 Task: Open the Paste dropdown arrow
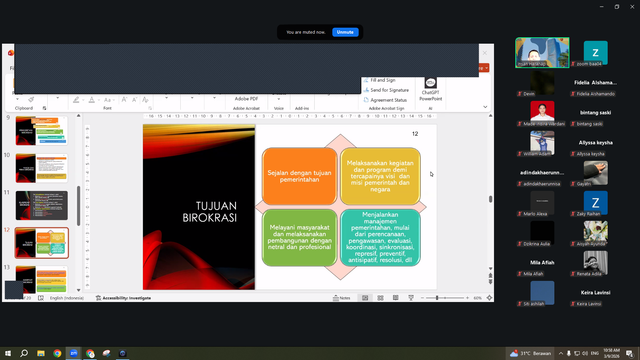coord(17,100)
